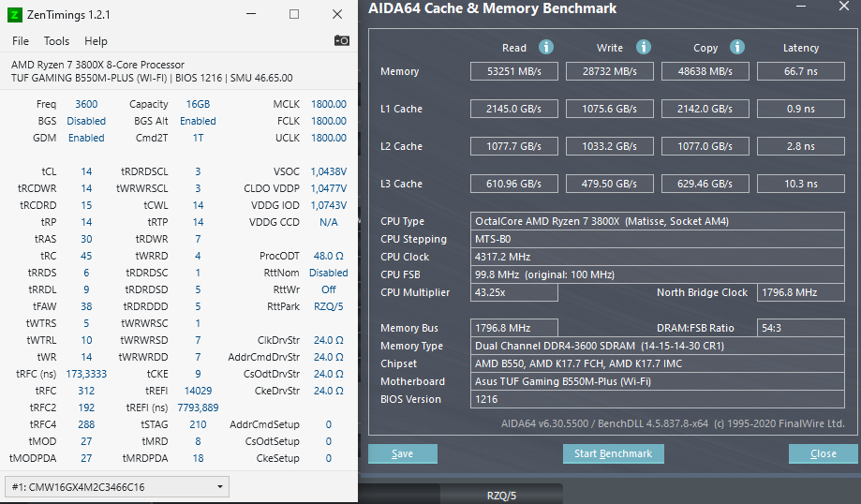The image size is (861, 504).
Task: Click the tRFC (ns) value 173,3333
Action: [x=86, y=374]
